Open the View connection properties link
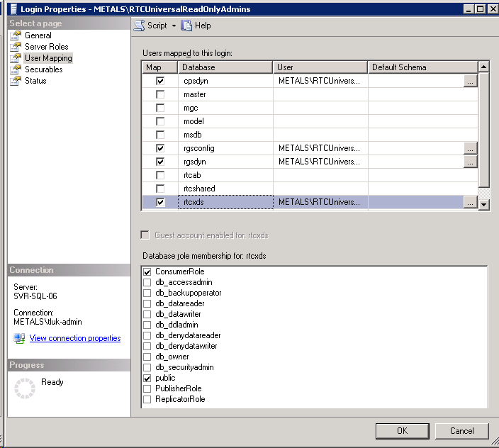Viewport: 499px width, 448px height. pos(75,338)
